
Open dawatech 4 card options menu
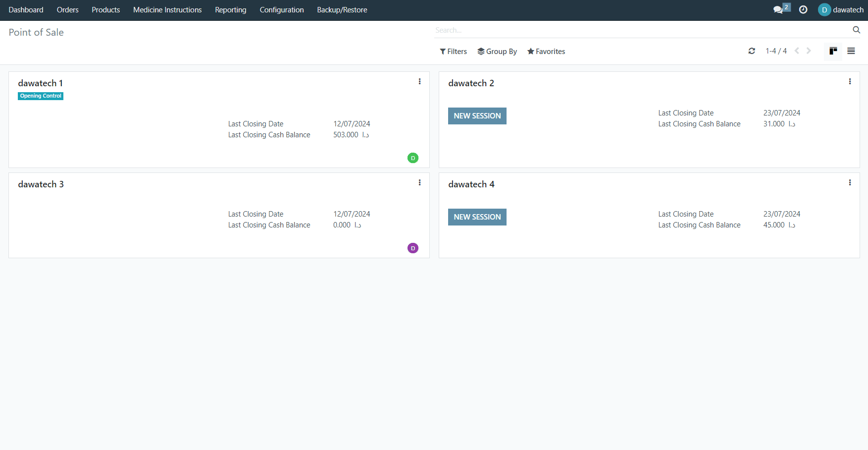(x=850, y=182)
